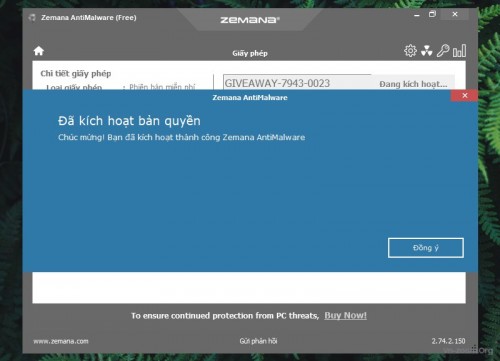
Task: Follow the Buy Now! link
Action: coord(345,315)
